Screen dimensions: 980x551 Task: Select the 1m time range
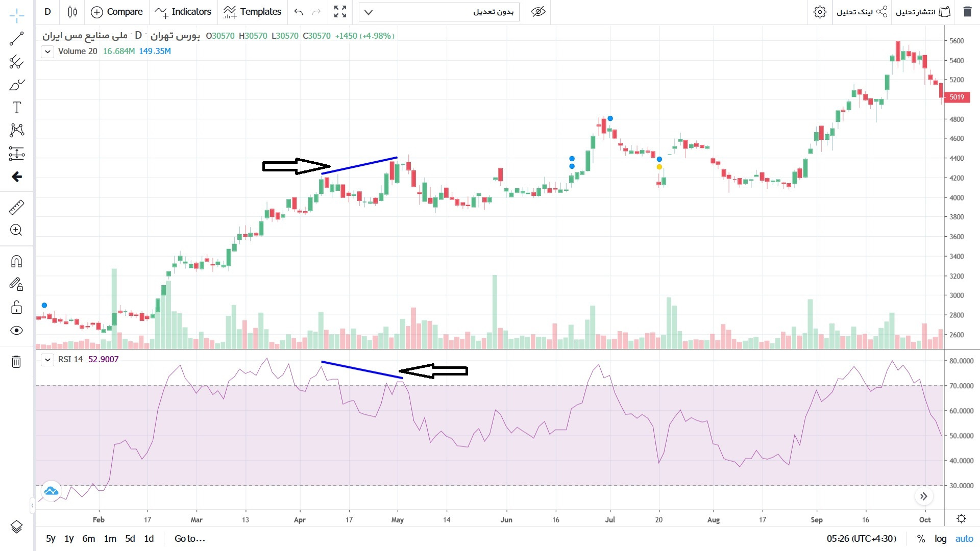(110, 539)
